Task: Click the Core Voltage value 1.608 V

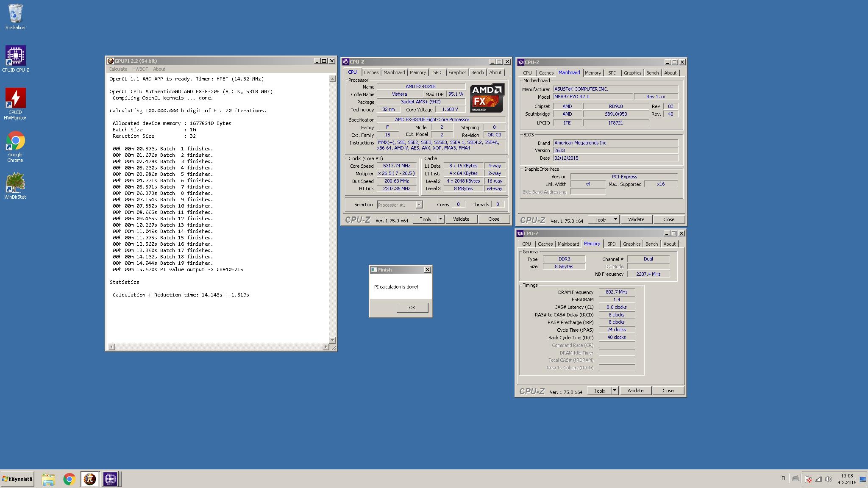Action: [x=450, y=109]
